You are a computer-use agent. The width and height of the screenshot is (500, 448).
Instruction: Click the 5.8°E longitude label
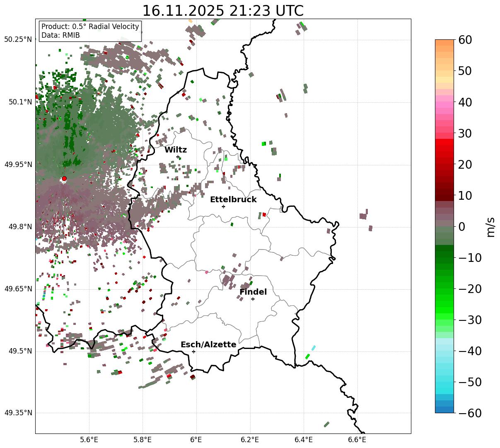[x=143, y=440]
